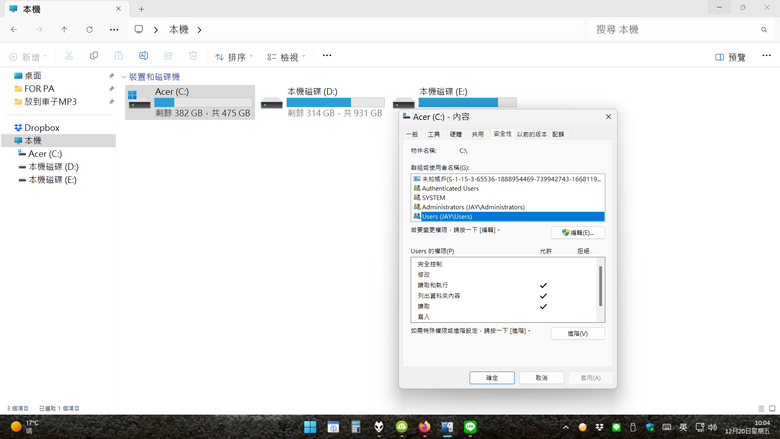Open the Foobar alien-head taskbar icon

[x=379, y=427]
